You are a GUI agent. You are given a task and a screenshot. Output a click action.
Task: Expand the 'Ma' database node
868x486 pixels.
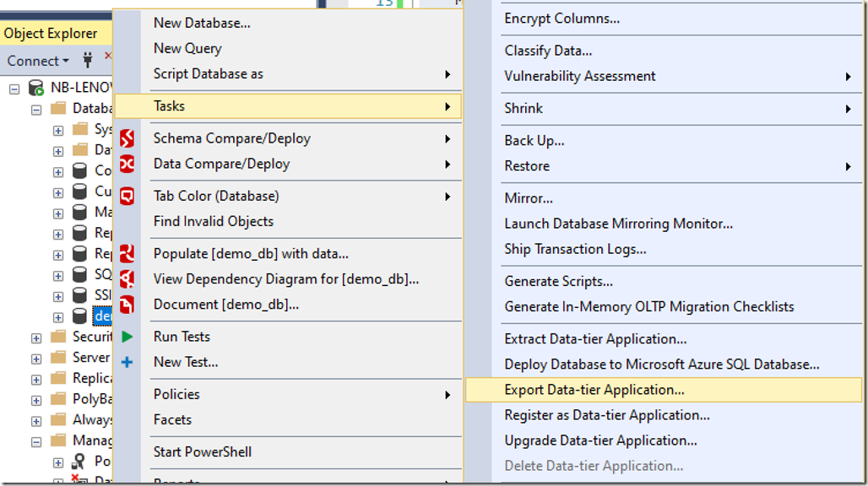[58, 213]
